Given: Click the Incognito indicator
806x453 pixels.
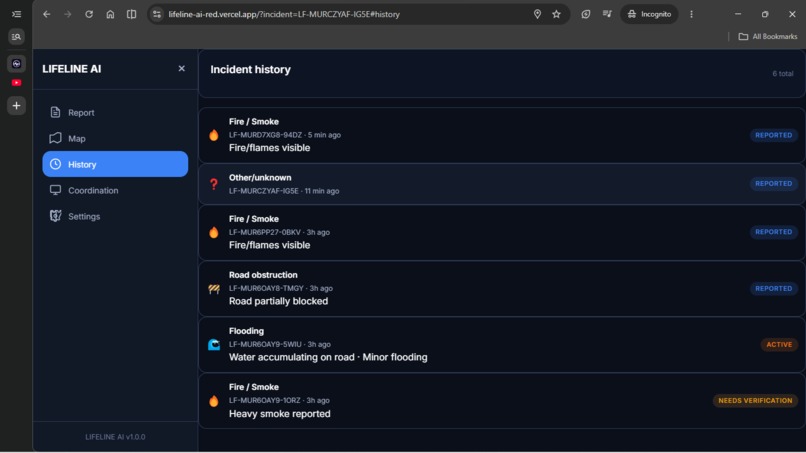Looking at the screenshot, I should [x=649, y=14].
